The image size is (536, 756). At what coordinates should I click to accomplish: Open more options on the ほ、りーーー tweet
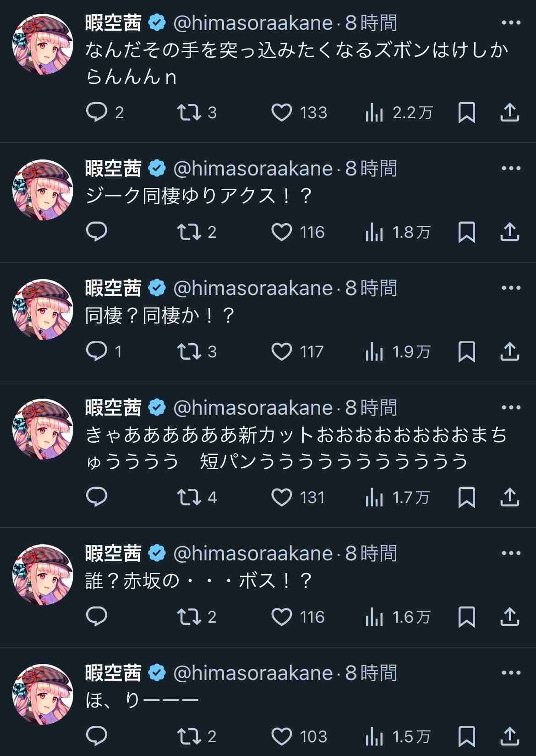(511, 673)
